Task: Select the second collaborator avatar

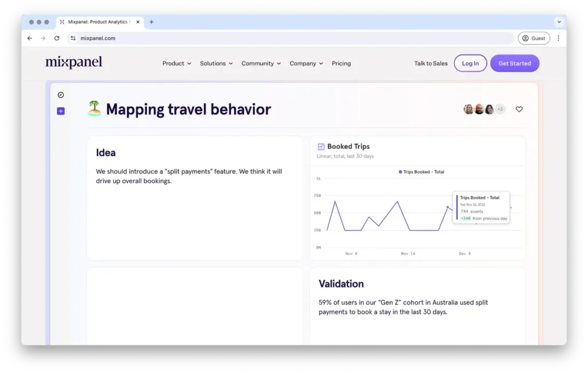Action: [x=479, y=109]
